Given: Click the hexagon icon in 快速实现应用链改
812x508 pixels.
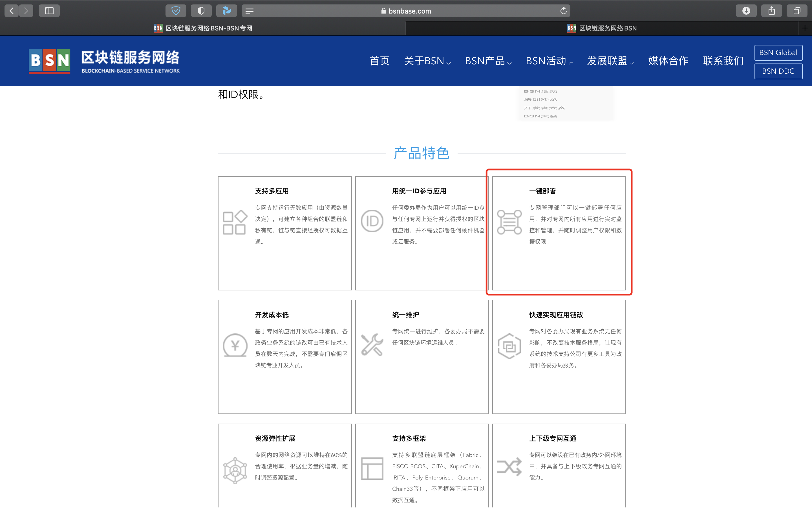Looking at the screenshot, I should point(509,346).
